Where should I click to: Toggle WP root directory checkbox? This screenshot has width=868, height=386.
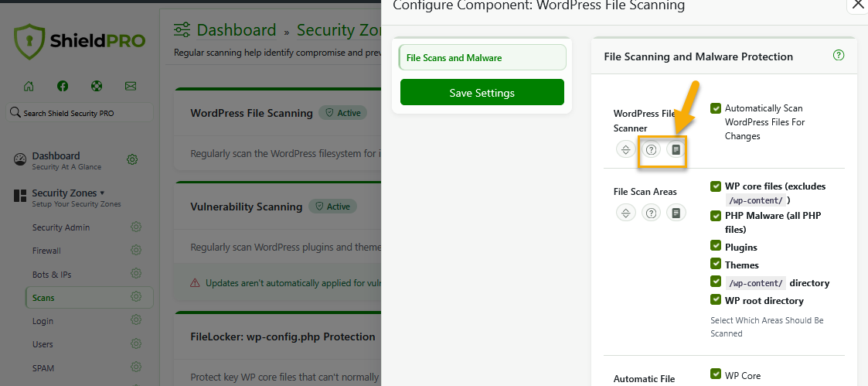tap(716, 299)
